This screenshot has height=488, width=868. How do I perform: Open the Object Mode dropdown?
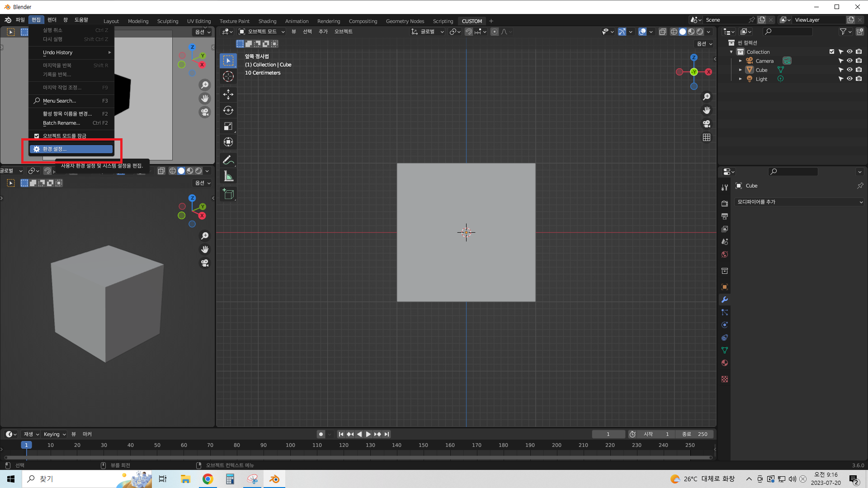pos(262,32)
